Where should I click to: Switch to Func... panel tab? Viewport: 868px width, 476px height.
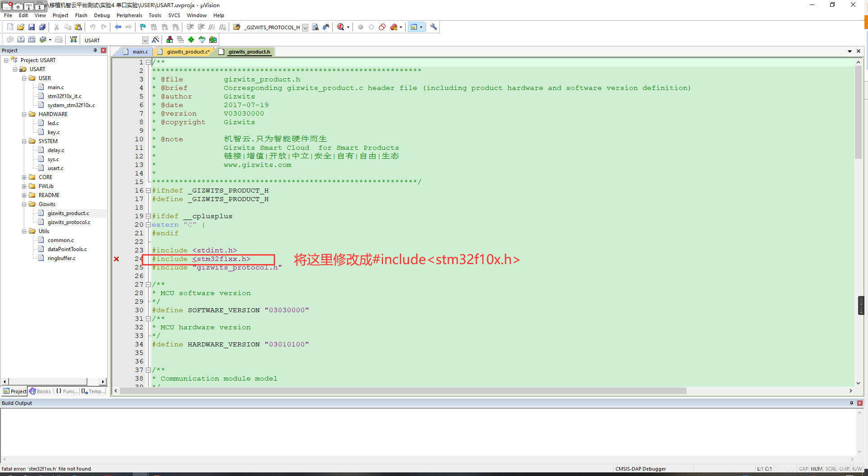67,391
